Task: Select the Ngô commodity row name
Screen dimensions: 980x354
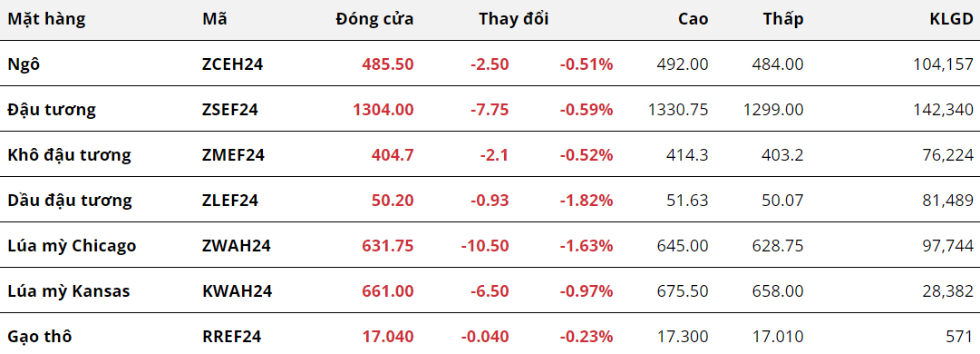Action: coord(24,64)
